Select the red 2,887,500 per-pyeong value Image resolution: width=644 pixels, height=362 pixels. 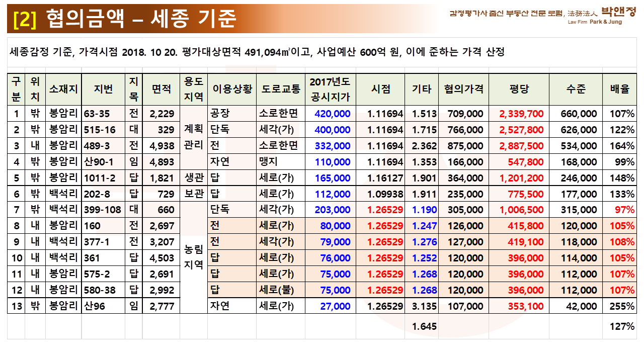point(521,146)
